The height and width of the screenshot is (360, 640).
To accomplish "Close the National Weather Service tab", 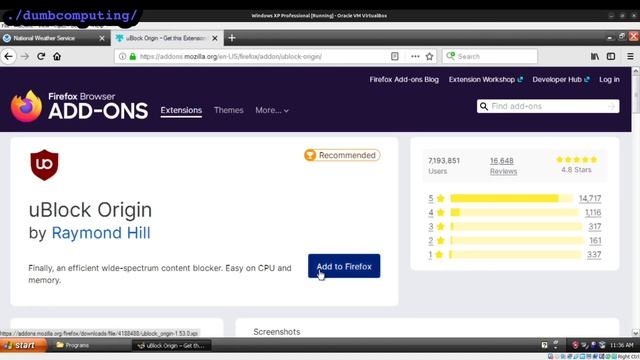I will 102,38.
